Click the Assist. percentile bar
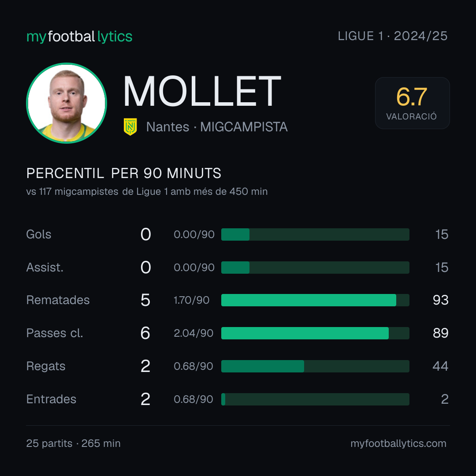This screenshot has width=476, height=476. click(x=315, y=268)
